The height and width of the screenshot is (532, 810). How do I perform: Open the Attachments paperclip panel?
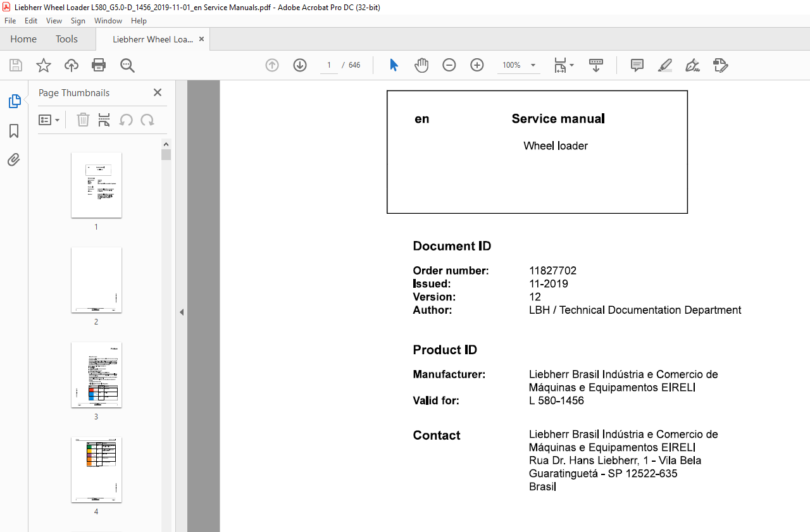pyautogui.click(x=14, y=159)
